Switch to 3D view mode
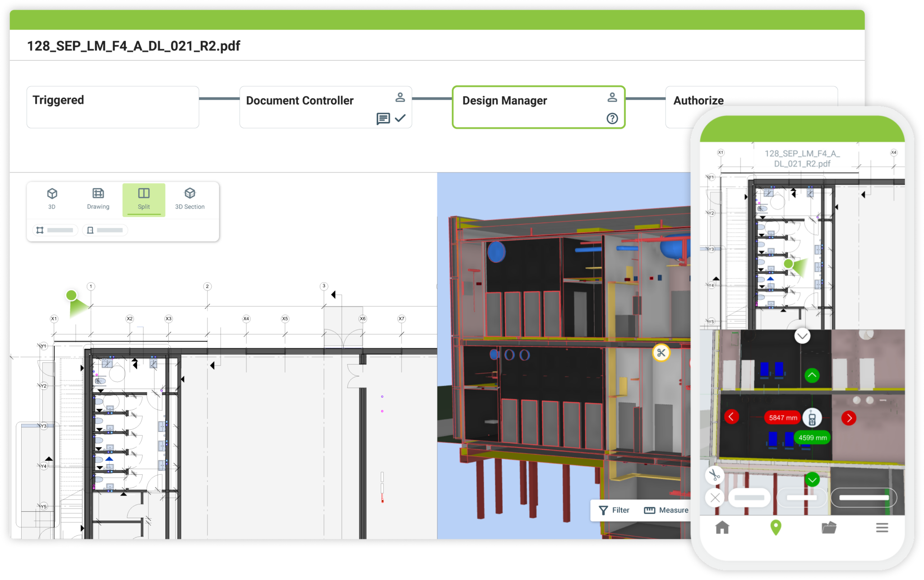The height and width of the screenshot is (580, 924). click(x=52, y=199)
